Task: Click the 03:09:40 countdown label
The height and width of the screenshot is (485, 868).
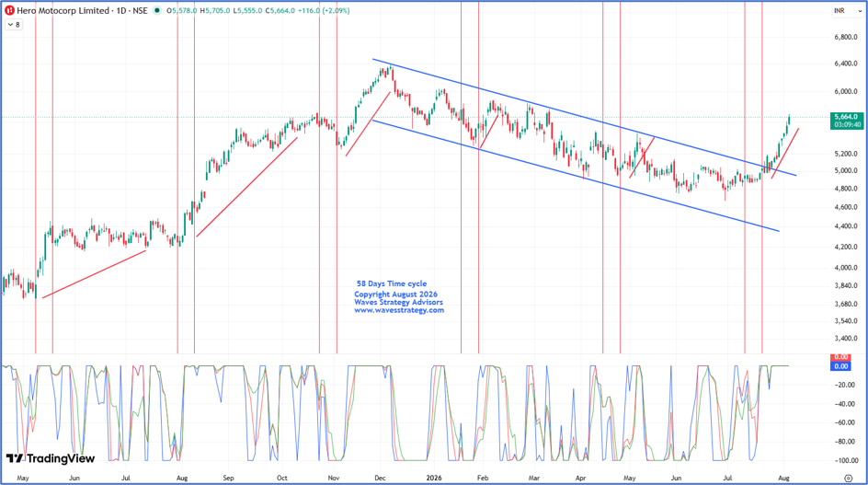Action: (847, 125)
